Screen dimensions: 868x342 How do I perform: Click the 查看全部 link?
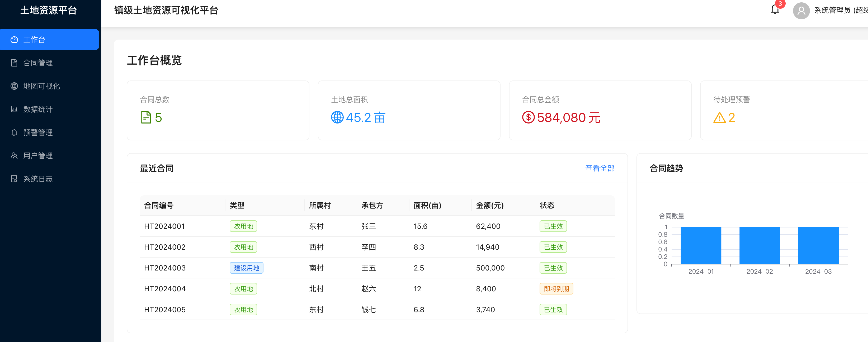pos(600,168)
